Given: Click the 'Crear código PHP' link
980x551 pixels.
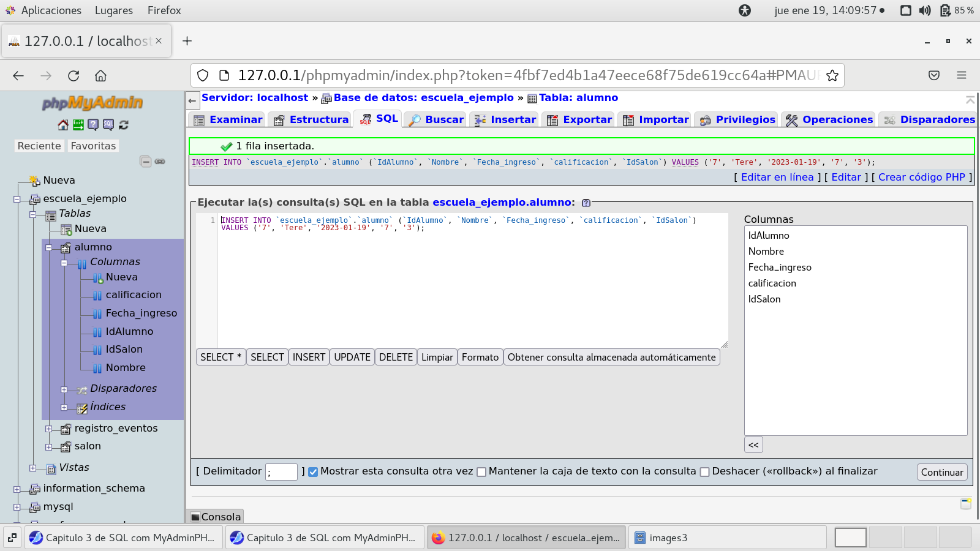Looking at the screenshot, I should (921, 177).
